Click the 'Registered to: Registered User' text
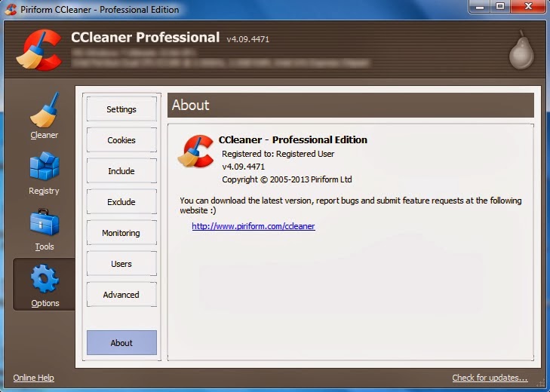 (278, 154)
